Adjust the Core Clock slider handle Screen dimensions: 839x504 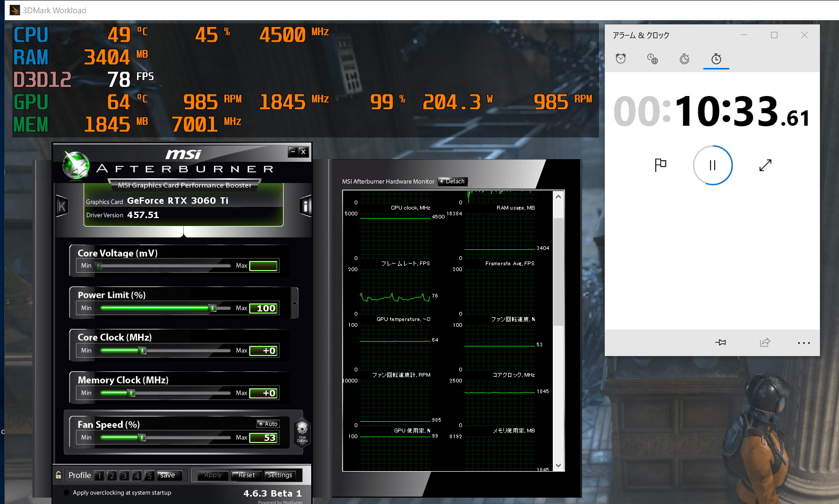pyautogui.click(x=142, y=351)
